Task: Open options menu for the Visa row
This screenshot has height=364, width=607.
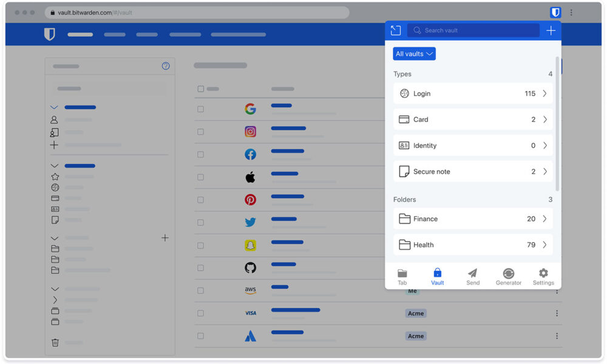Action: (557, 313)
